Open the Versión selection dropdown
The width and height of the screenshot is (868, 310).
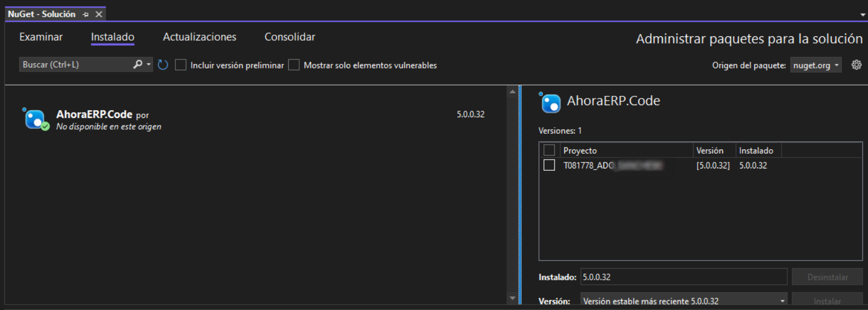click(684, 301)
